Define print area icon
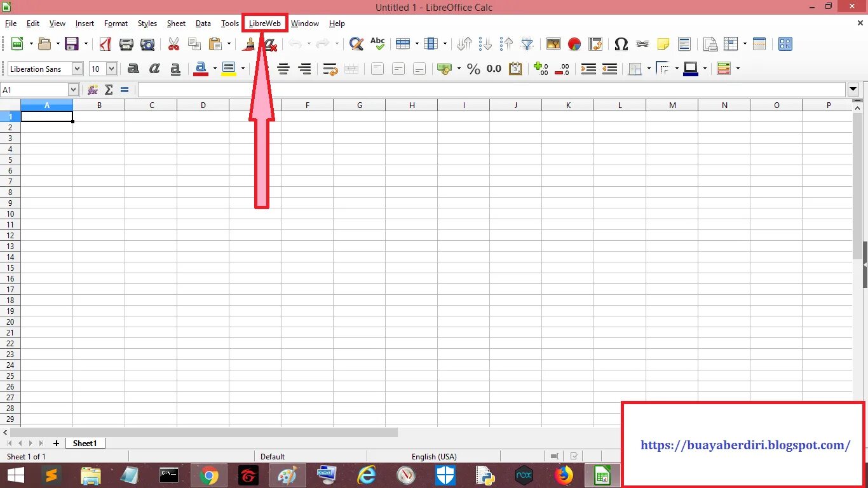The height and width of the screenshot is (488, 868). pos(710,44)
